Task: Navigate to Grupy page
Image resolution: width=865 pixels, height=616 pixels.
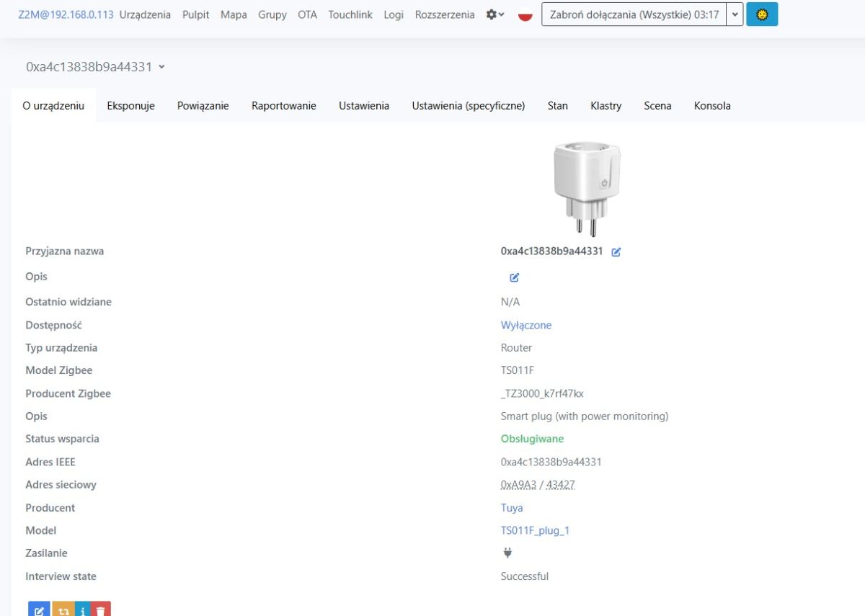Action: click(x=272, y=14)
